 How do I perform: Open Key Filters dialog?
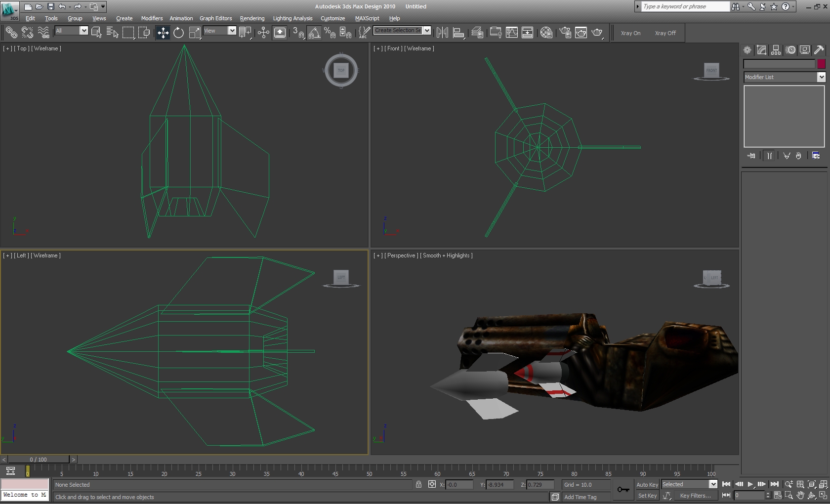pyautogui.click(x=695, y=496)
